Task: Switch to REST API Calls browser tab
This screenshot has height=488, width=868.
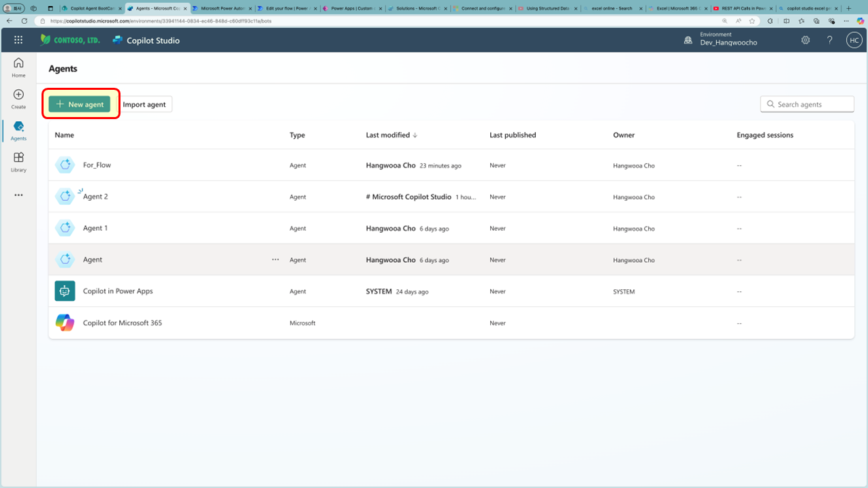Action: tap(743, 8)
